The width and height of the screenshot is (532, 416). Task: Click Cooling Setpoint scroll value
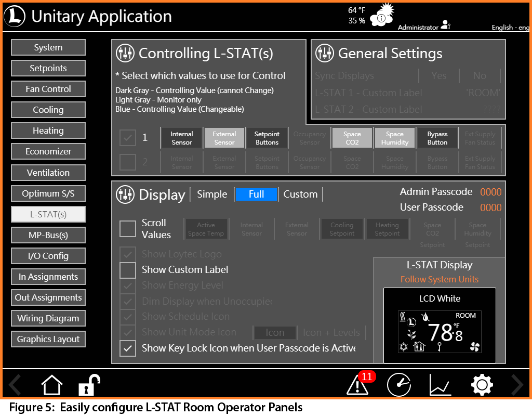[342, 229]
